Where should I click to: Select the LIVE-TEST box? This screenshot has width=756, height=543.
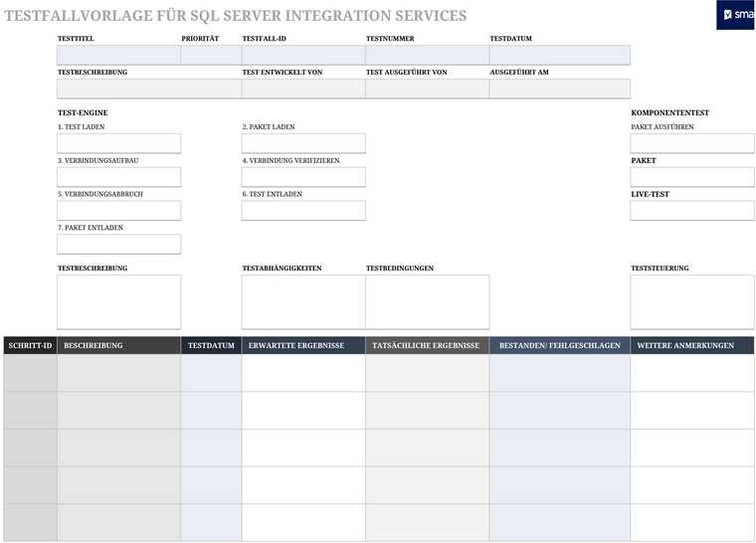click(692, 211)
